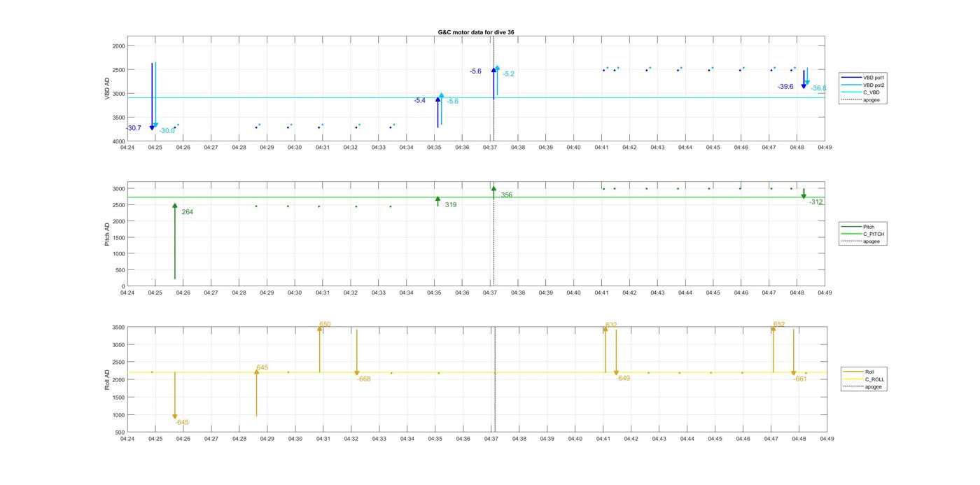The height and width of the screenshot is (485, 980).
Task: Click the downward Roll arrow labeled -645
Action: (175, 395)
